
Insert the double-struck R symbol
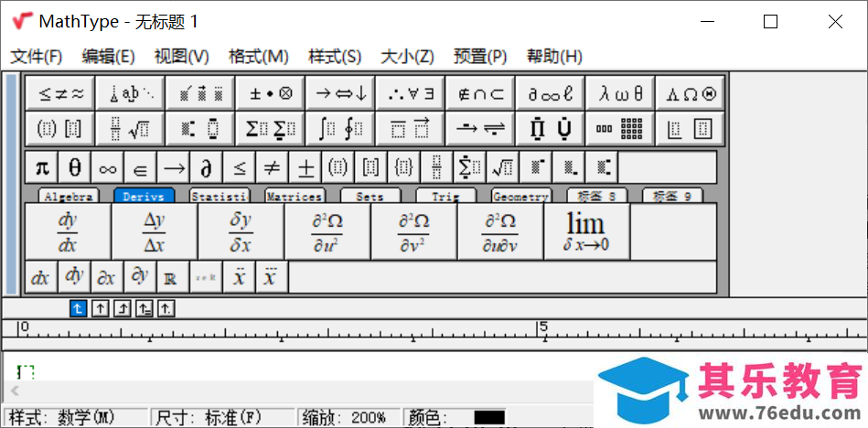(173, 277)
